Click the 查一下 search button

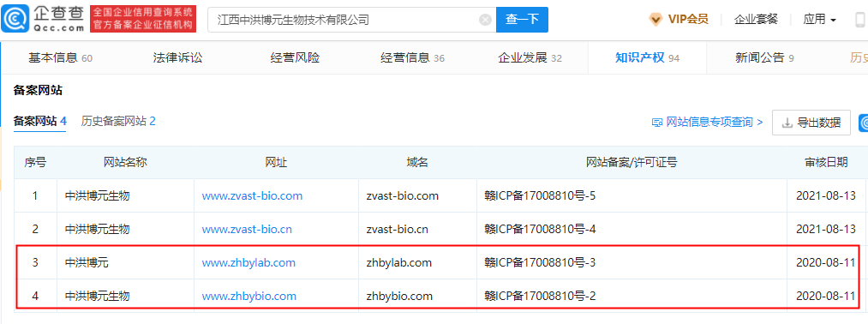tap(522, 20)
